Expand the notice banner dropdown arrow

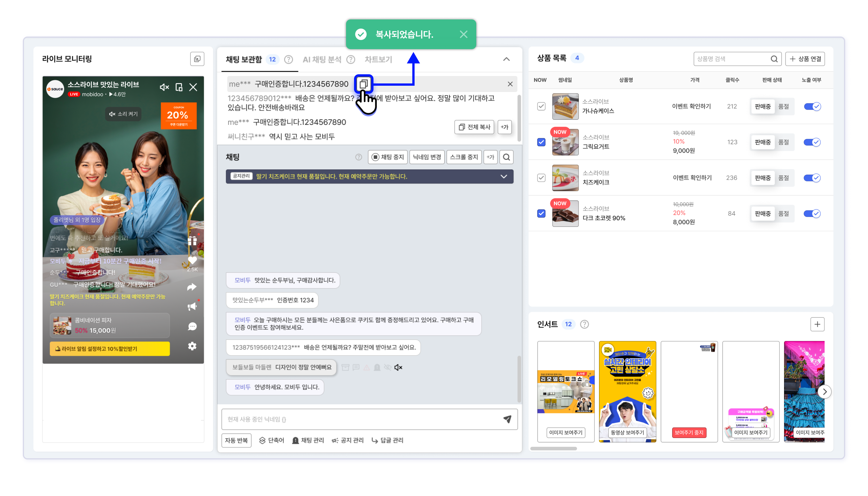(x=503, y=177)
